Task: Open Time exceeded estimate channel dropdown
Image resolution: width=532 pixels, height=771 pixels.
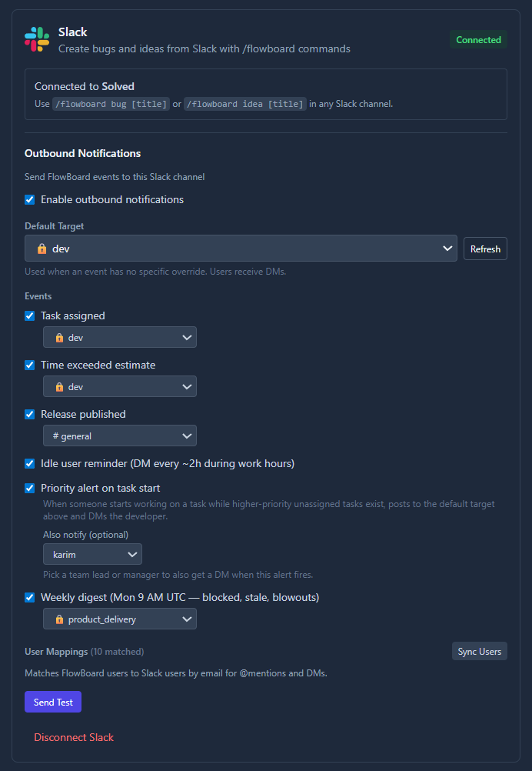Action: pos(120,386)
